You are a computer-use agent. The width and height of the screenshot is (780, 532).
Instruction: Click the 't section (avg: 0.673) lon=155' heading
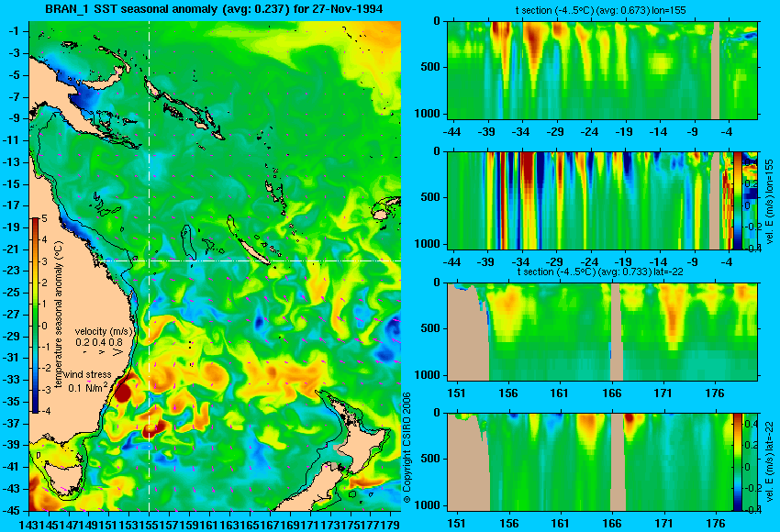(600, 10)
